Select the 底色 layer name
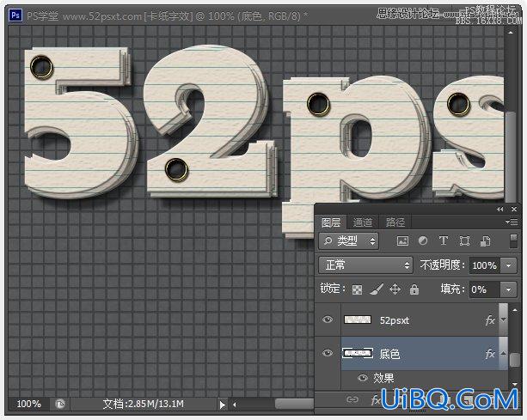 tap(389, 354)
